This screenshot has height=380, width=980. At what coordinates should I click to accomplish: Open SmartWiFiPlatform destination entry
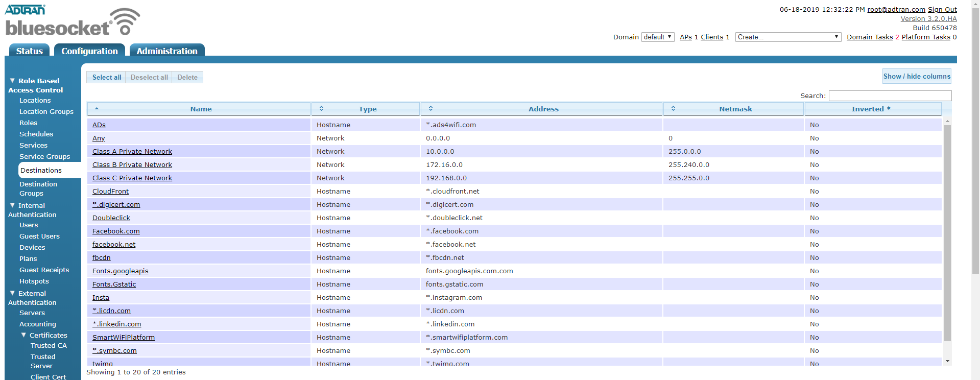124,337
